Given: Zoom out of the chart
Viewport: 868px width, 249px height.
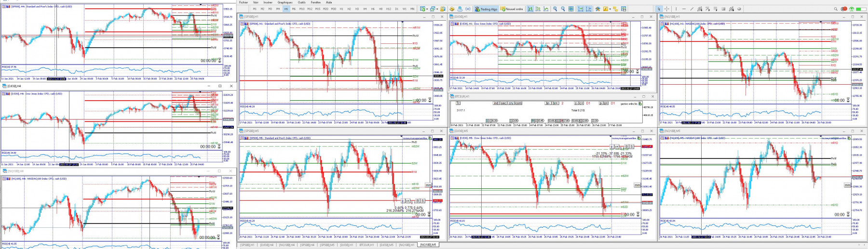Looking at the screenshot, I should click(x=563, y=9).
